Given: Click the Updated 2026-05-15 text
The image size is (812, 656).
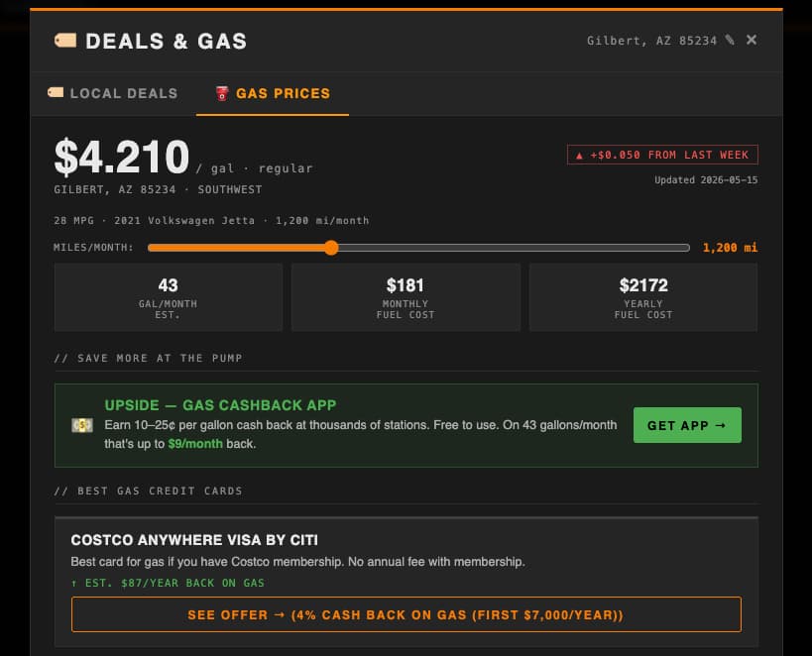Looking at the screenshot, I should pyautogui.click(x=706, y=180).
